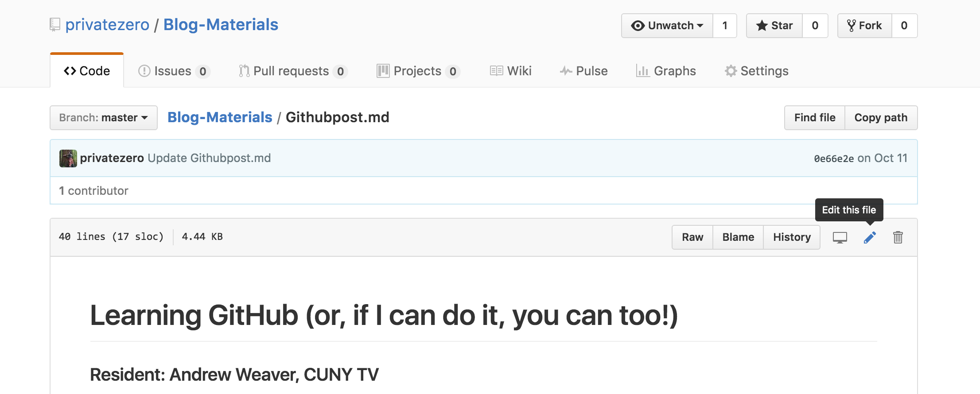Open stargazers count next to Star
This screenshot has width=980, height=394.
(815, 26)
